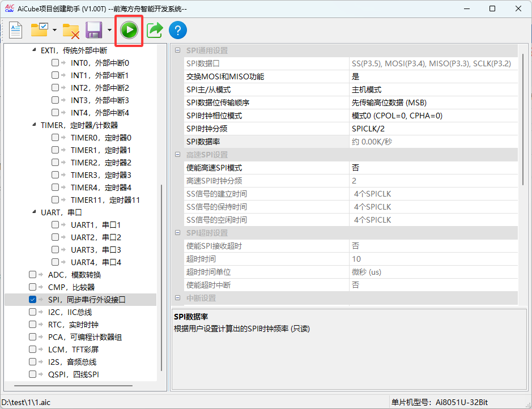
Task: Enable the CMP 比较器 checkbox
Action: (x=32, y=287)
